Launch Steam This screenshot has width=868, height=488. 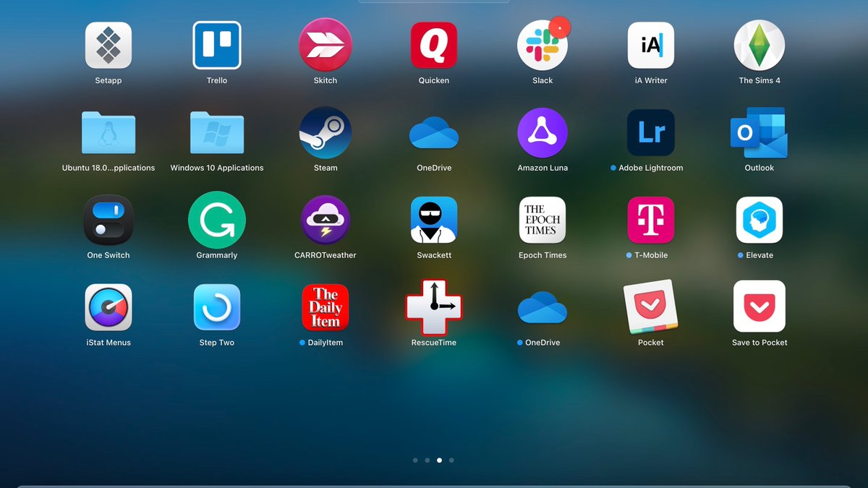point(325,132)
